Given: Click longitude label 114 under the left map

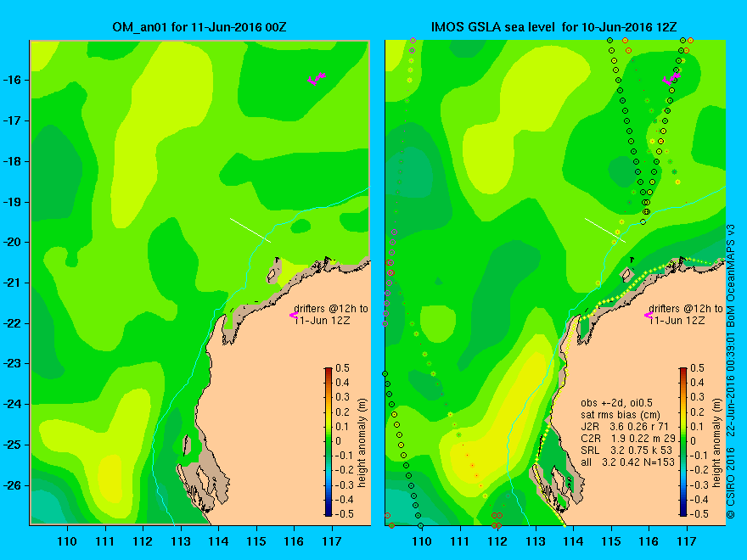Looking at the screenshot, I should coord(218,541).
